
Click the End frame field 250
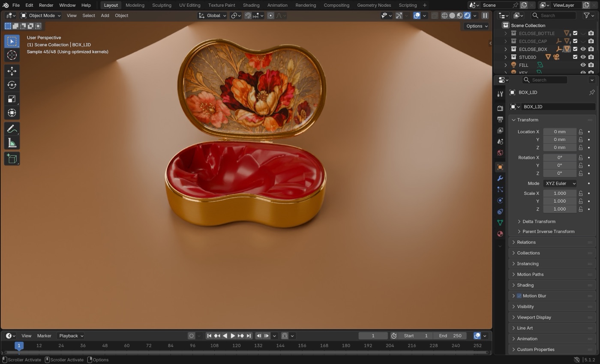[x=450, y=336]
